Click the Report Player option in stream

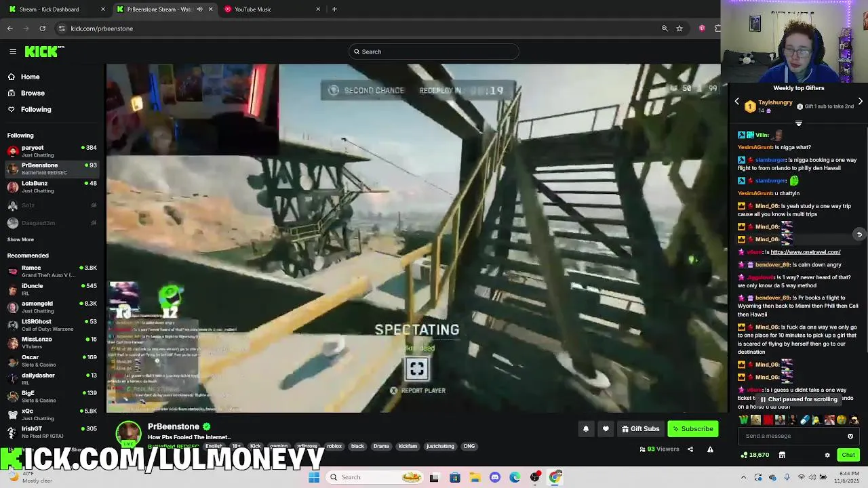[x=418, y=391]
